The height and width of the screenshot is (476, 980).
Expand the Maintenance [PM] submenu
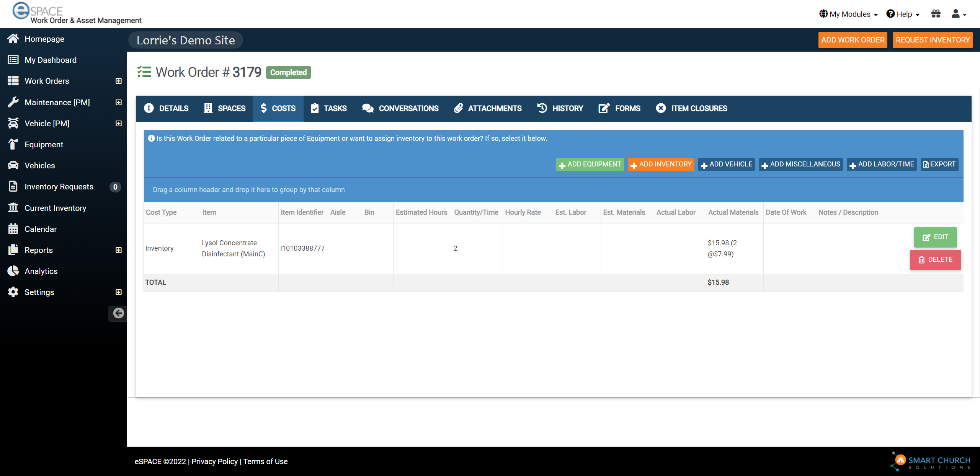119,102
